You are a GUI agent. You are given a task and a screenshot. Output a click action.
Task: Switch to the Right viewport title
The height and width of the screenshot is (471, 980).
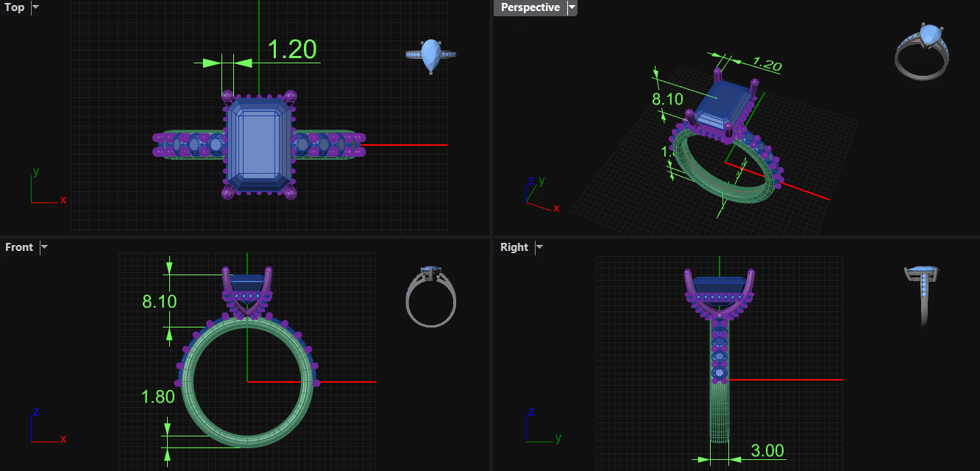point(514,247)
